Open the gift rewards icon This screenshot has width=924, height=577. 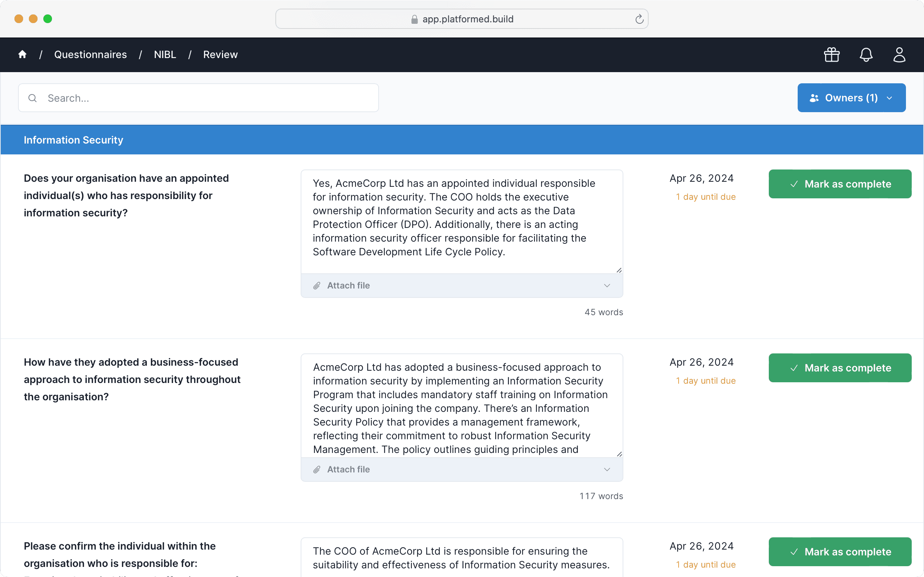pos(832,54)
